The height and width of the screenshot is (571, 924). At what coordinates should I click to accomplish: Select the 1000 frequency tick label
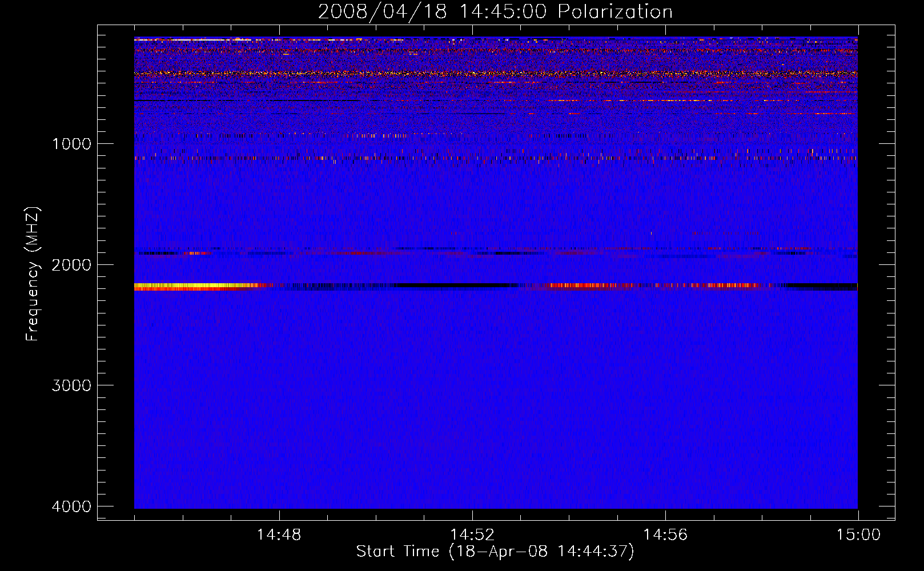(x=71, y=144)
